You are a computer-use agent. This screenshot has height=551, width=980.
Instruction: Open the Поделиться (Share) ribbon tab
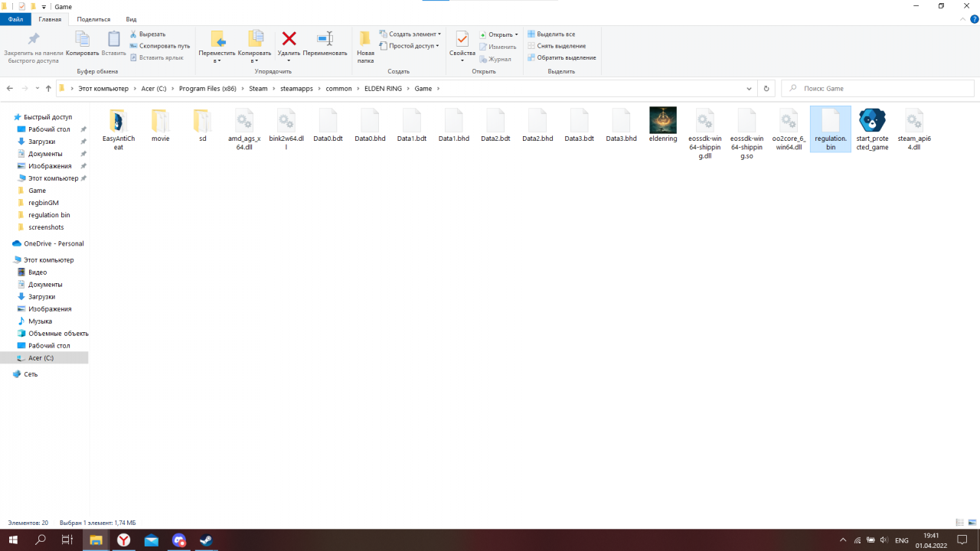point(94,19)
